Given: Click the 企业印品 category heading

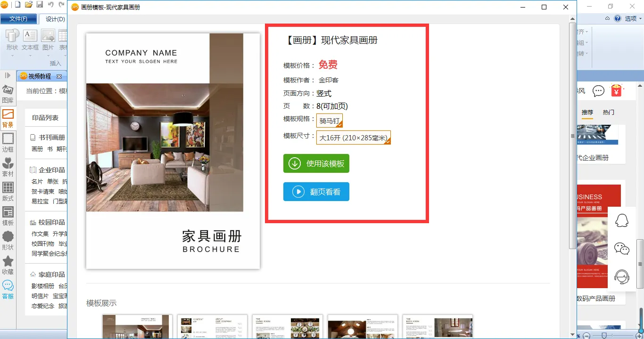Looking at the screenshot, I should click(x=52, y=170).
